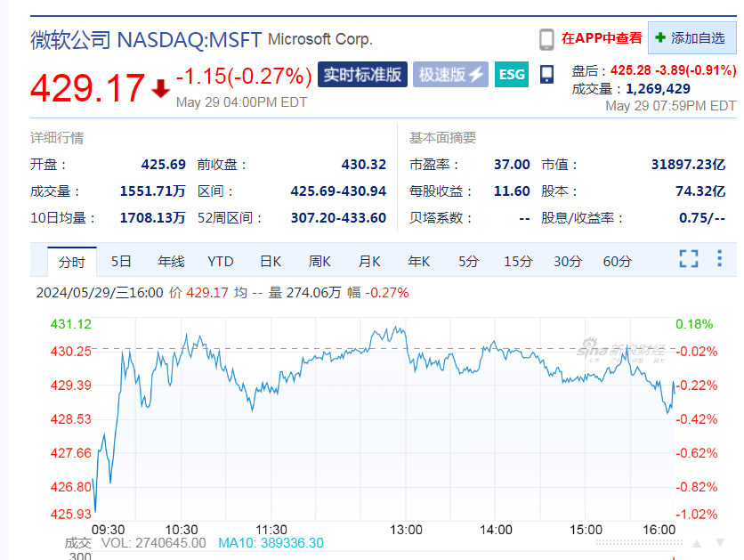Click the 每股收益 value 11.60
This screenshot has width=744, height=560.
(x=512, y=191)
